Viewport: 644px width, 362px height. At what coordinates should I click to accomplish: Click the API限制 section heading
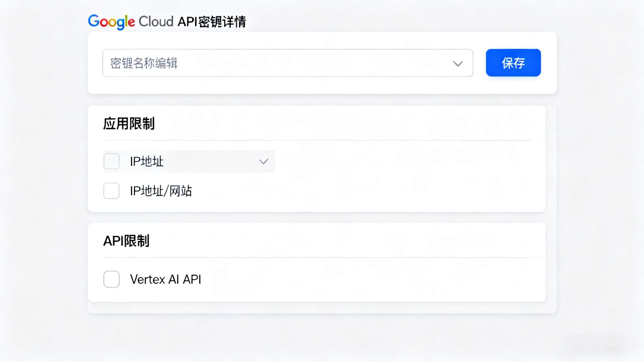pos(126,241)
